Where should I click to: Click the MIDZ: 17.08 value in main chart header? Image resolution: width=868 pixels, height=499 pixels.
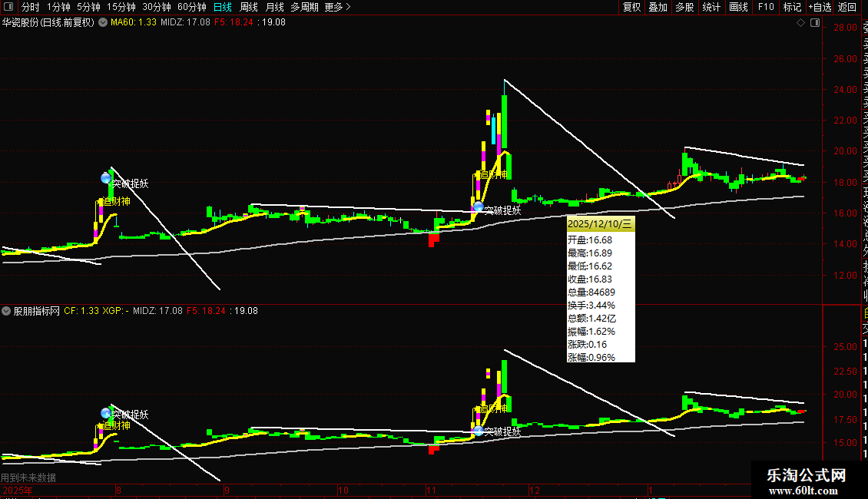pyautogui.click(x=185, y=23)
